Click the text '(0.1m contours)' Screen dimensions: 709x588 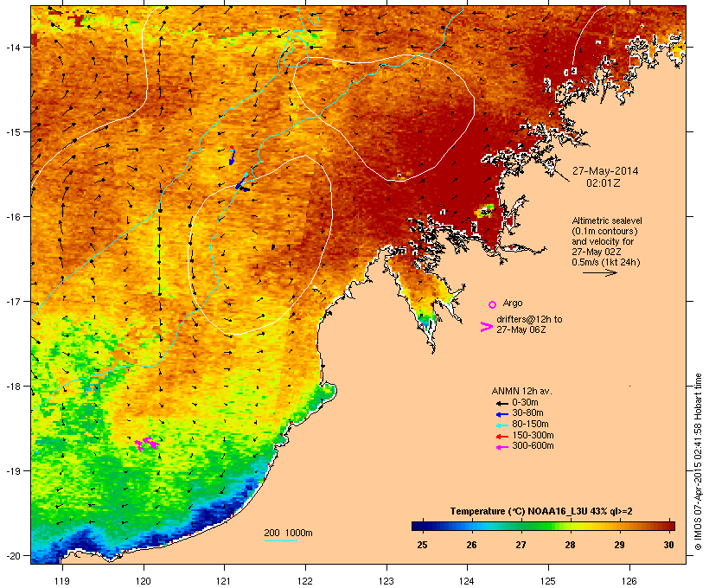(604, 231)
